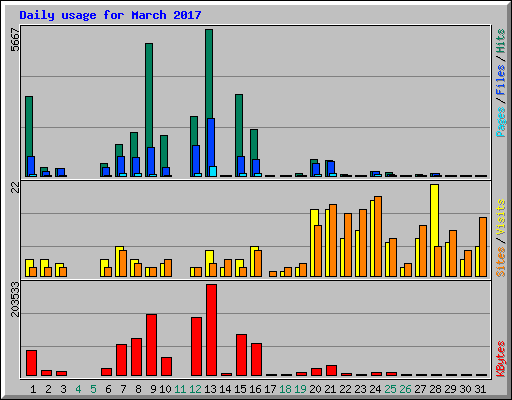Click the cyan Pages bar for day 13
This screenshot has height=400, width=512.
(x=213, y=171)
